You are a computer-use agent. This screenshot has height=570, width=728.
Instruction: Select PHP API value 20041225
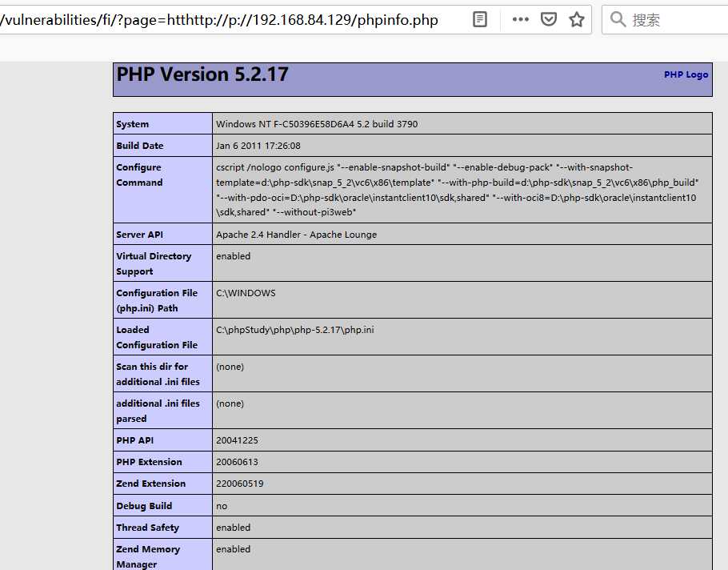coord(237,440)
